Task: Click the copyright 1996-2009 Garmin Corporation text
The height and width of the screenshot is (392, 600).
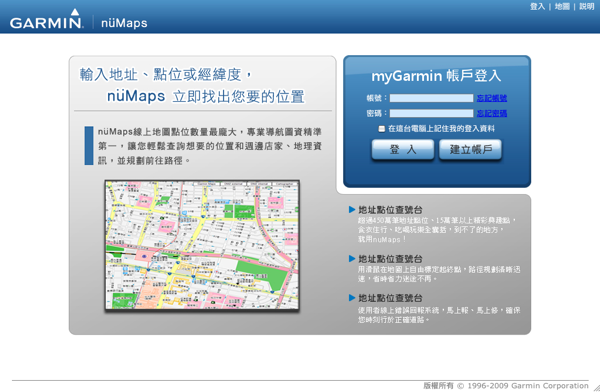Action: 506,385
